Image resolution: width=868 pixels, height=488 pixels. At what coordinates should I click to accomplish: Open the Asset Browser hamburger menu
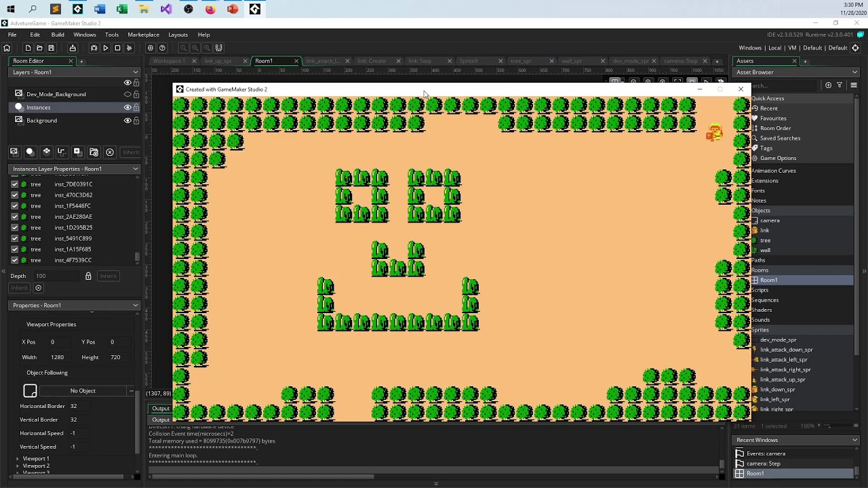point(854,85)
